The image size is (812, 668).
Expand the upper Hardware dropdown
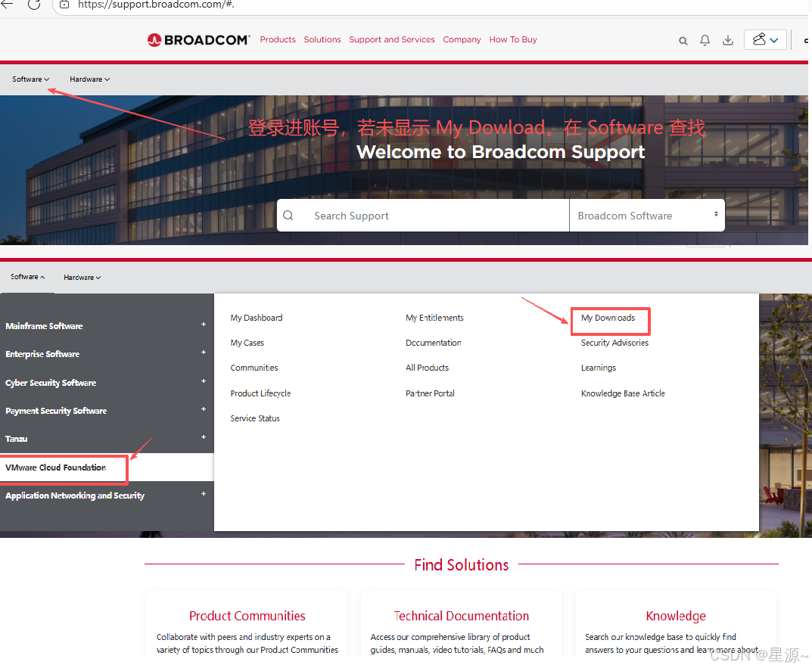(89, 79)
